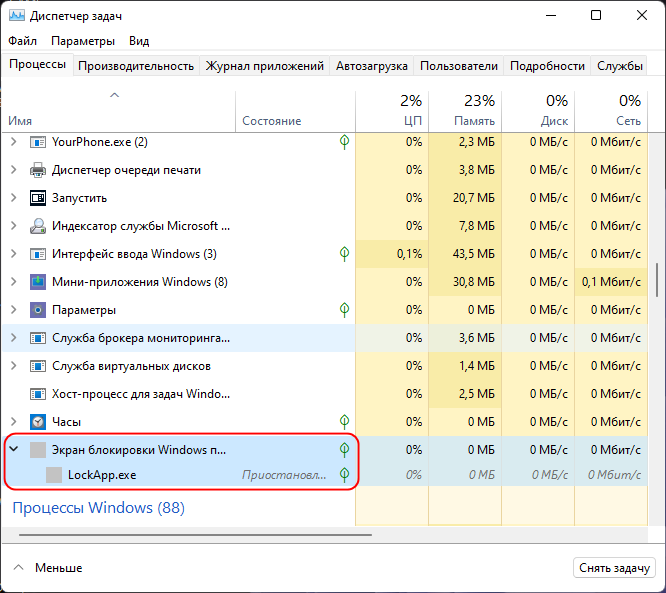Image resolution: width=666 pixels, height=593 pixels.
Task: Click the 0,1% CPU value
Action: pyautogui.click(x=409, y=254)
